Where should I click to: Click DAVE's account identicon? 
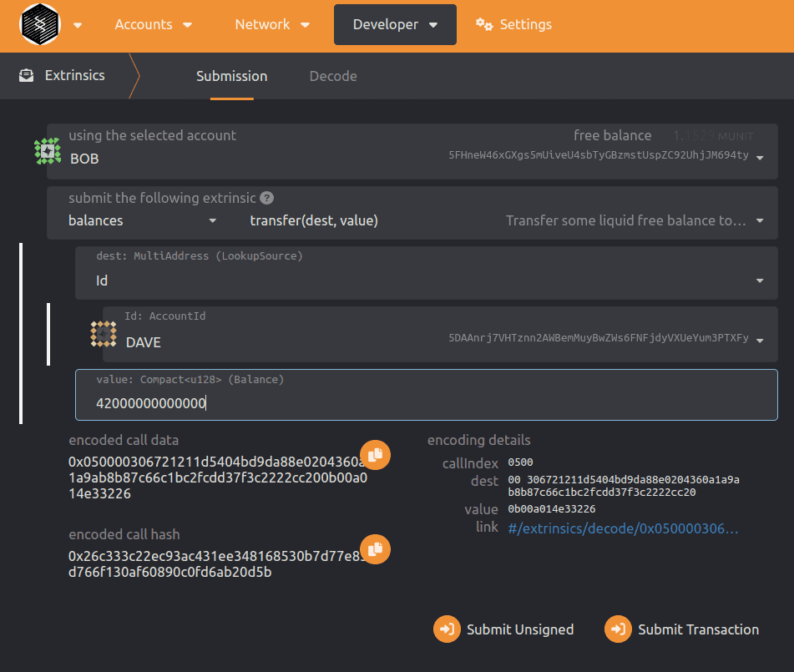104,335
